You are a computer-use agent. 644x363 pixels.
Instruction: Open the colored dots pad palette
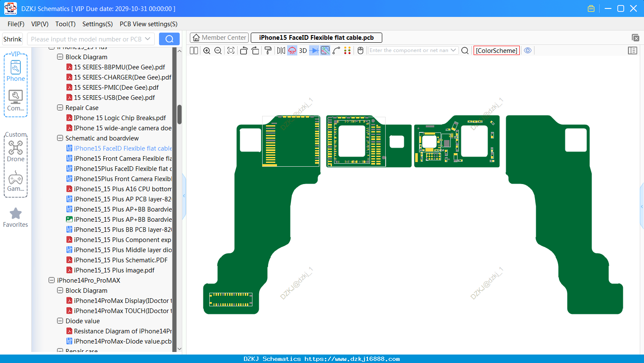348,51
